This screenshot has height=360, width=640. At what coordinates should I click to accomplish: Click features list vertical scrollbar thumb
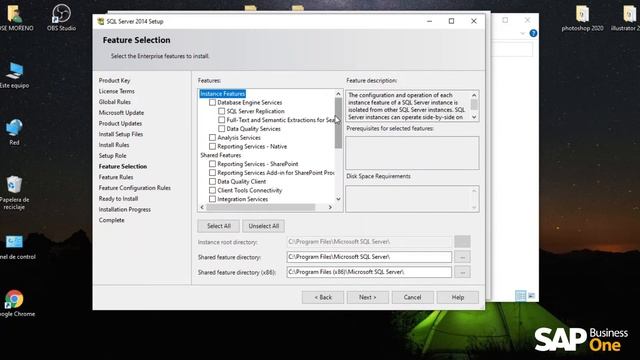tap(338, 123)
